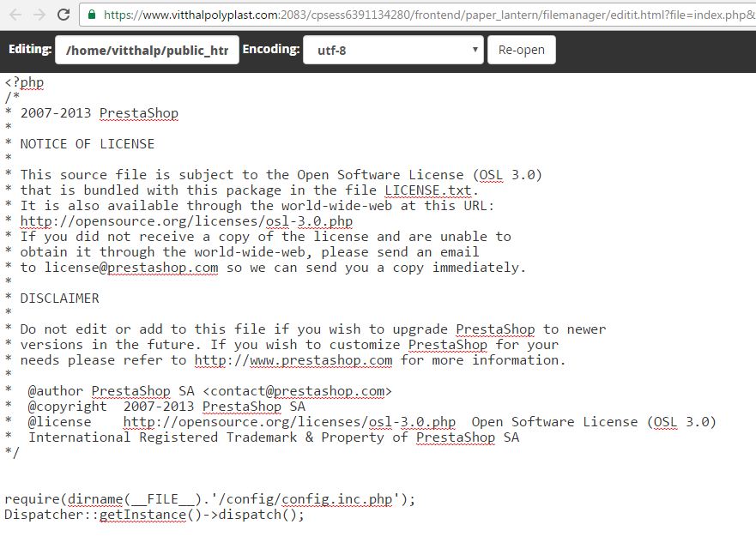Click the "Editing:" label in the toolbar
This screenshot has width=756, height=555.
(30, 49)
